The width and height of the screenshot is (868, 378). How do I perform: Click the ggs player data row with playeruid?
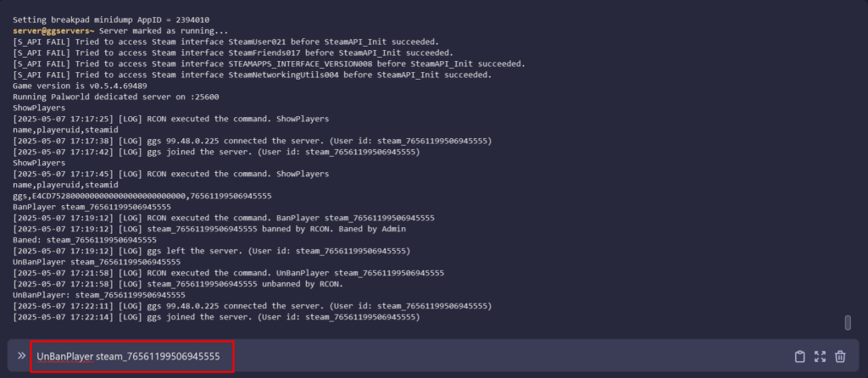[x=142, y=196]
